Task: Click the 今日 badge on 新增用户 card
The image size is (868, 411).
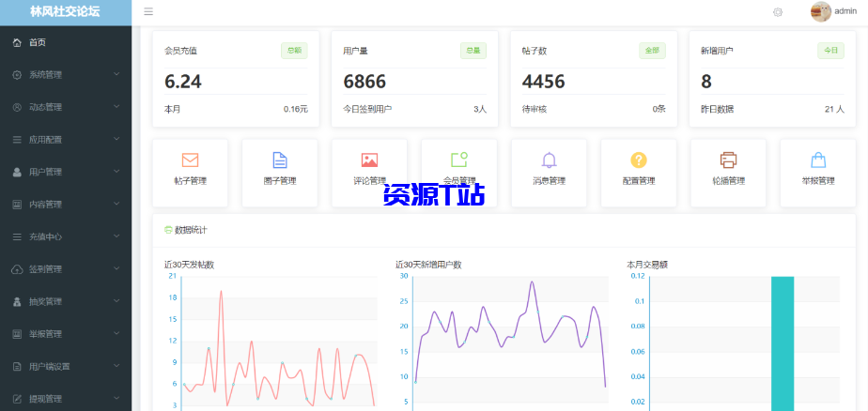Action: tap(831, 51)
